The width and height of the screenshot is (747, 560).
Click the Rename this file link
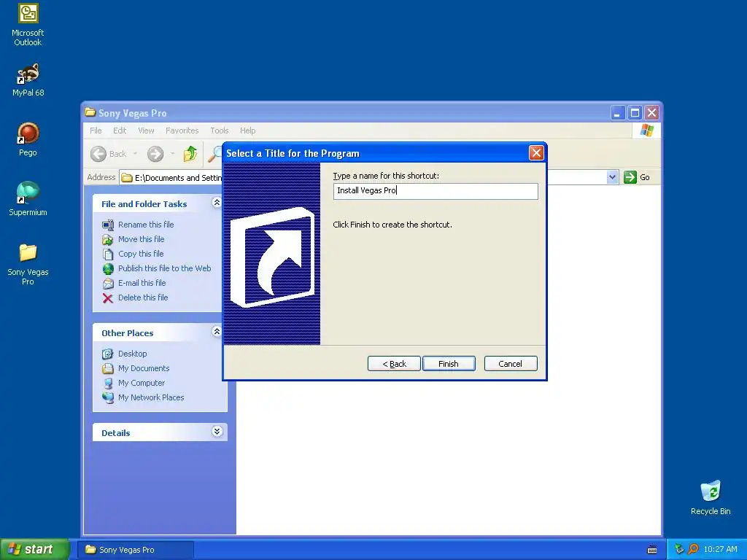tap(146, 225)
